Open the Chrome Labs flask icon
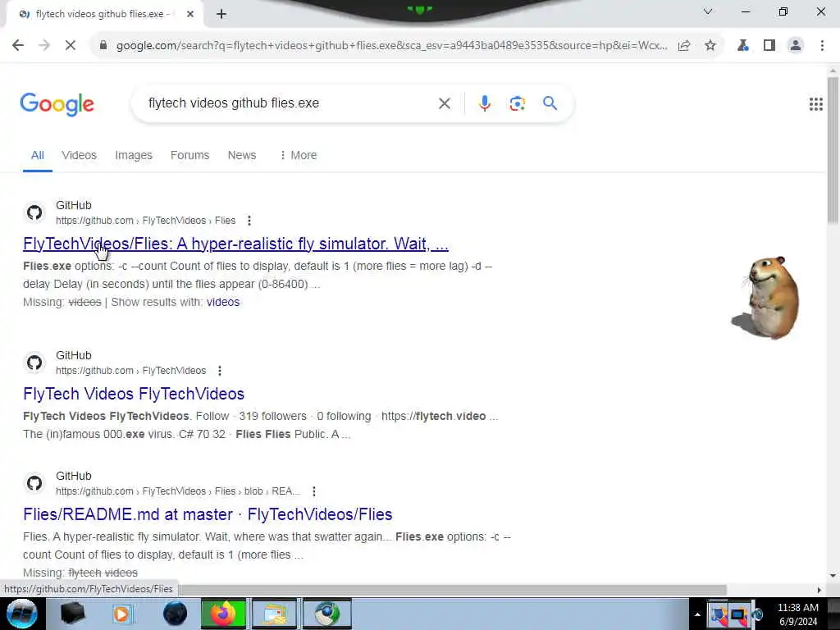840x630 pixels. 743,46
